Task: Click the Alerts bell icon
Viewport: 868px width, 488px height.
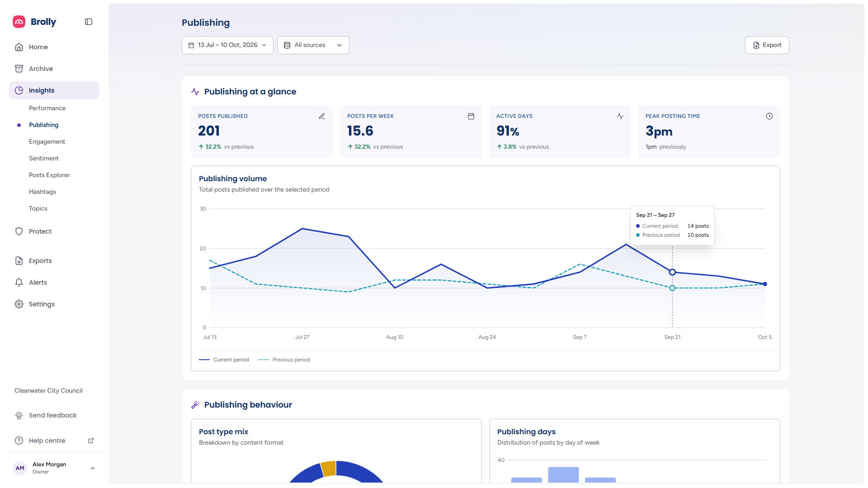Action: (19, 282)
